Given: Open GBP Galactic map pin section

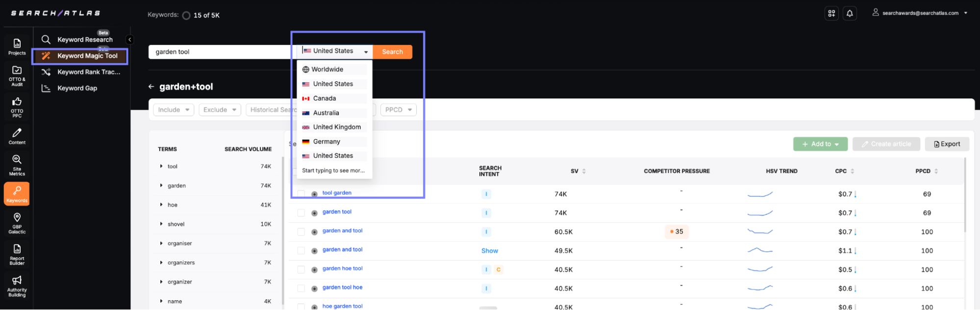Looking at the screenshot, I should (x=17, y=223).
